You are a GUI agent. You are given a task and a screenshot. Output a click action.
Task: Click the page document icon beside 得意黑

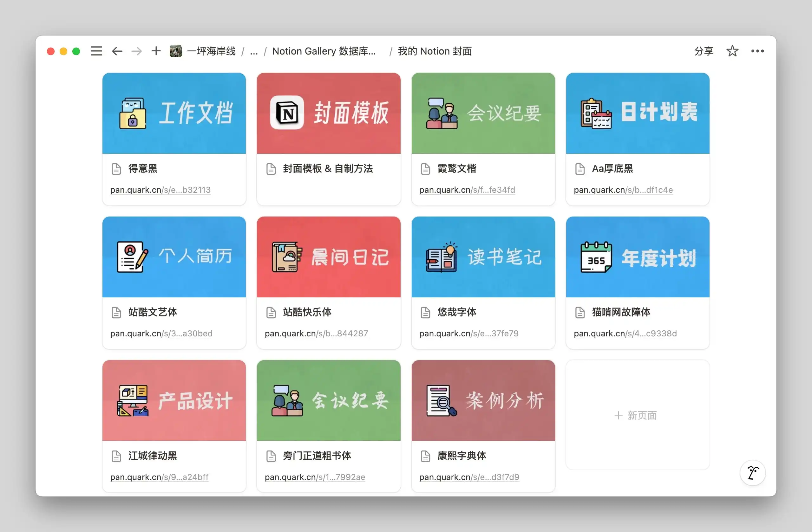click(116, 168)
